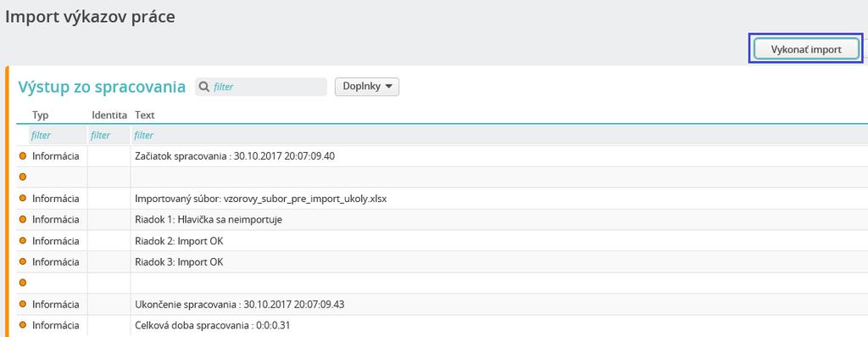Click orange dot on Celková doba spracovania row
Viewport: 868px width, 337px height.
[23, 325]
